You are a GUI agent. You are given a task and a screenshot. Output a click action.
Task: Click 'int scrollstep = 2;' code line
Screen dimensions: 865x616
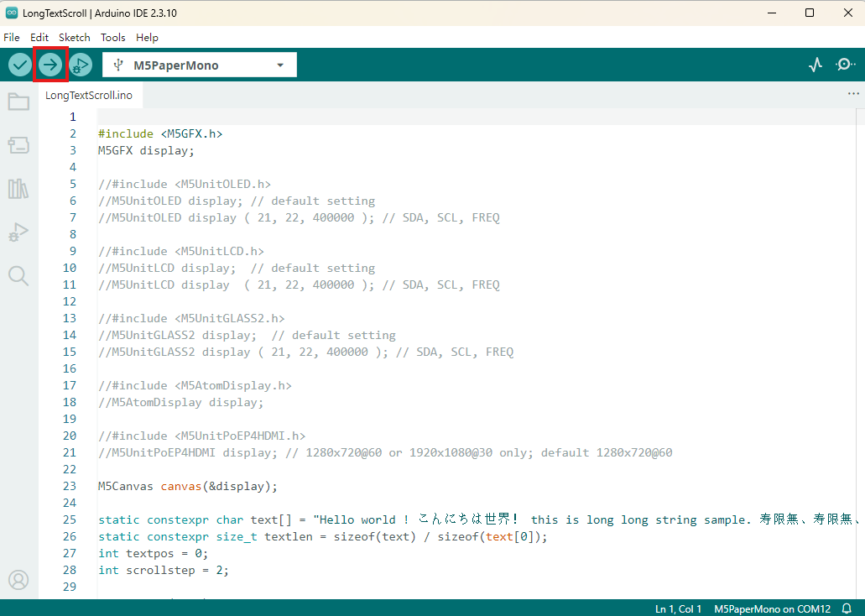pos(164,570)
